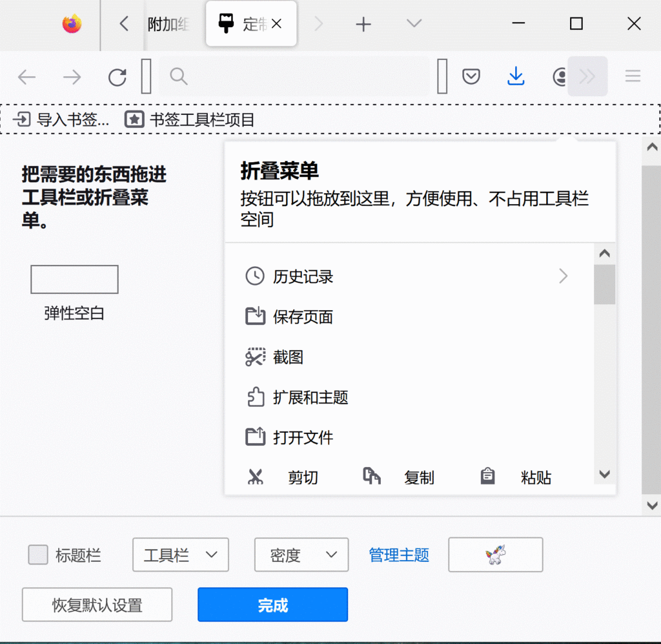The height and width of the screenshot is (644, 661).
Task: Click the unicorn theme button
Action: (x=495, y=555)
